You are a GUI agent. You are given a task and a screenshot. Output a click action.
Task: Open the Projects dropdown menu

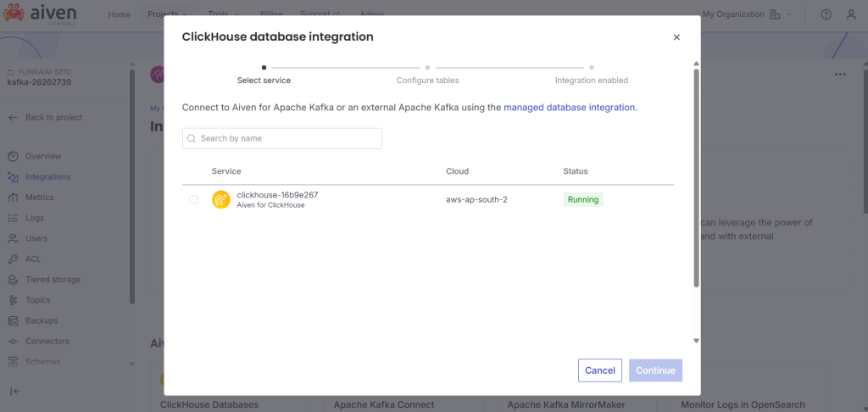167,14
